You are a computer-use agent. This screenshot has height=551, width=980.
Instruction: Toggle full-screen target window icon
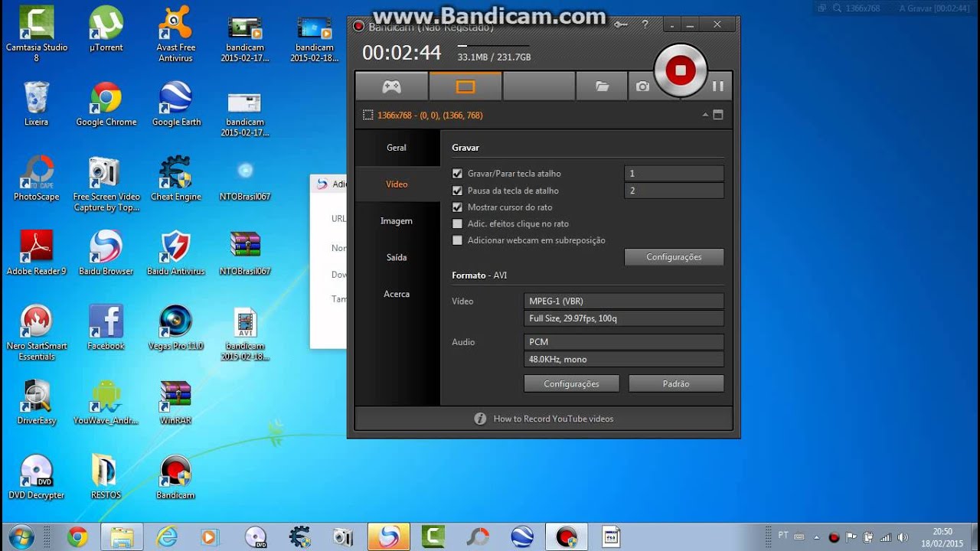coord(718,115)
